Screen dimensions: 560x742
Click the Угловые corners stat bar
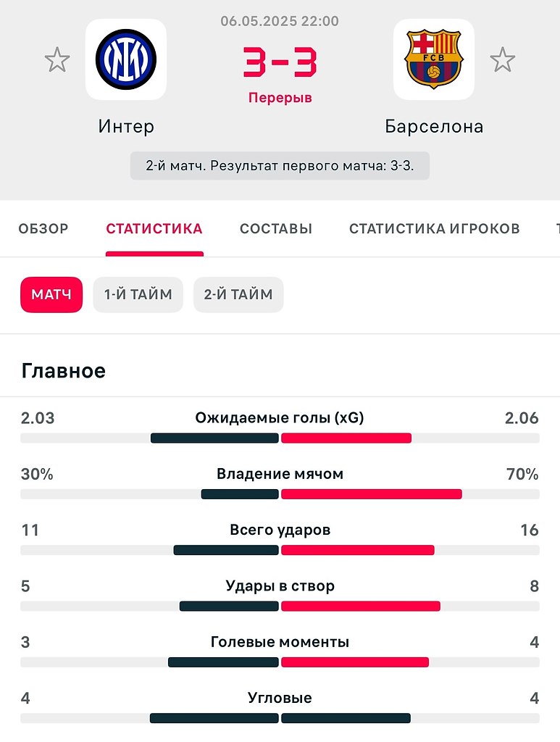[280, 718]
